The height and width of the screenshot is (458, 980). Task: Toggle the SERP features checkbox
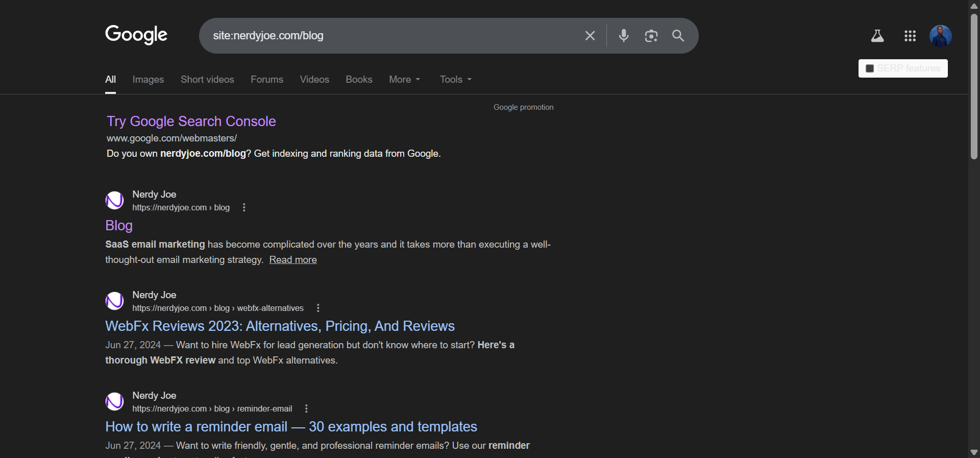[x=870, y=68]
